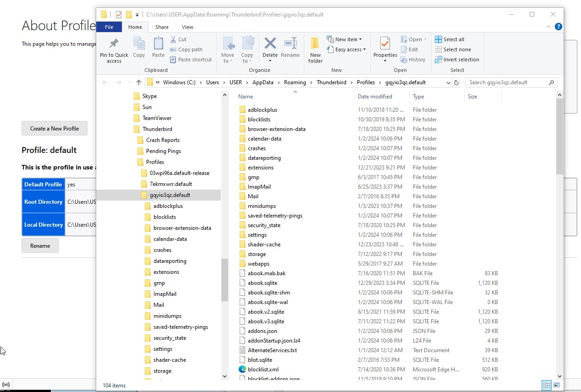Screen dimensions: 581x392
Task: Click Rename button in About Profiles
Action: [x=40, y=246]
